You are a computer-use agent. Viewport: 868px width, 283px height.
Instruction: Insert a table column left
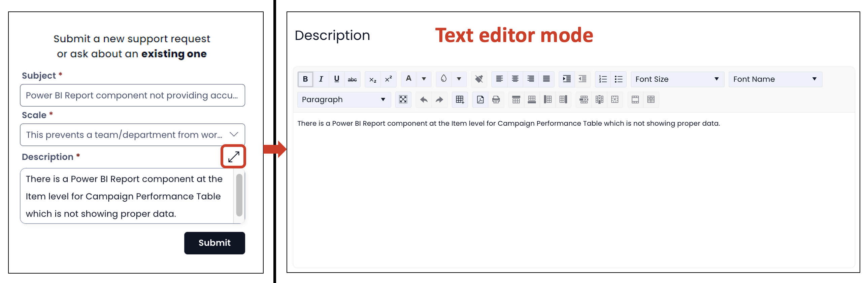point(548,99)
